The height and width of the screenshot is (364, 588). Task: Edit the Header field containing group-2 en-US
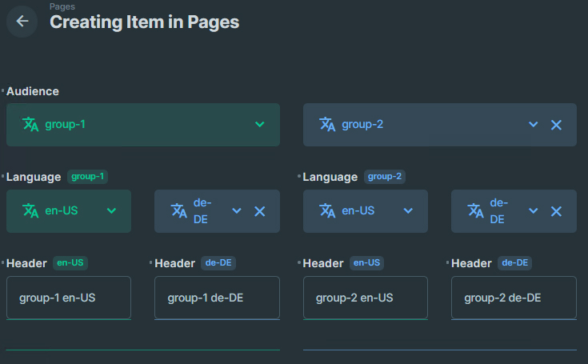click(366, 298)
